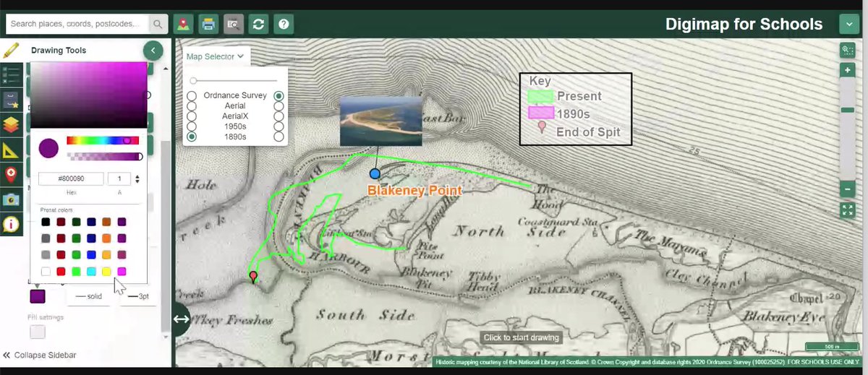Select the left radio button for 1890s
Viewport: 868px width, 375px height.
click(192, 137)
